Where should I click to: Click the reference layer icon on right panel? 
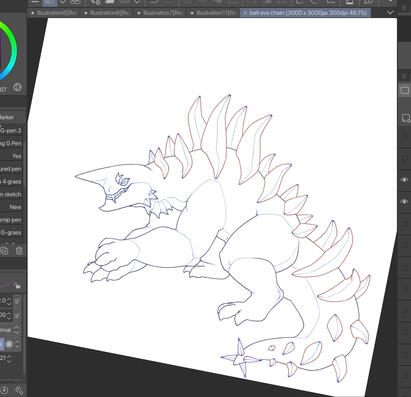click(x=405, y=118)
